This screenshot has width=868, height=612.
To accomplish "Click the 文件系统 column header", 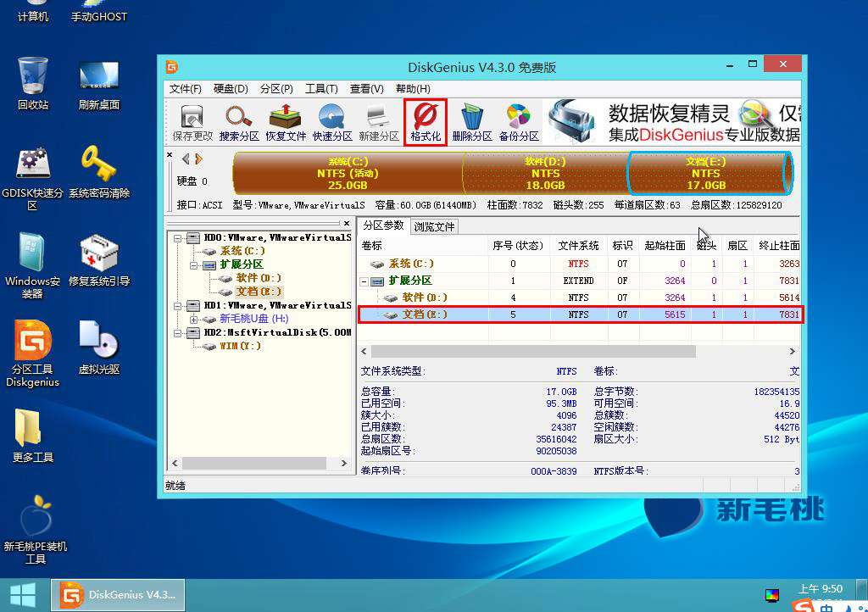I will click(578, 246).
